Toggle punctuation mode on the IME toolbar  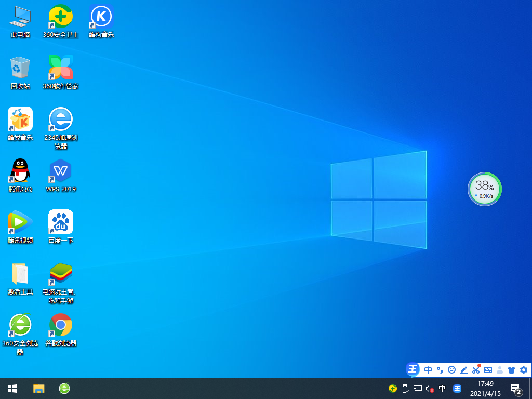(440, 370)
